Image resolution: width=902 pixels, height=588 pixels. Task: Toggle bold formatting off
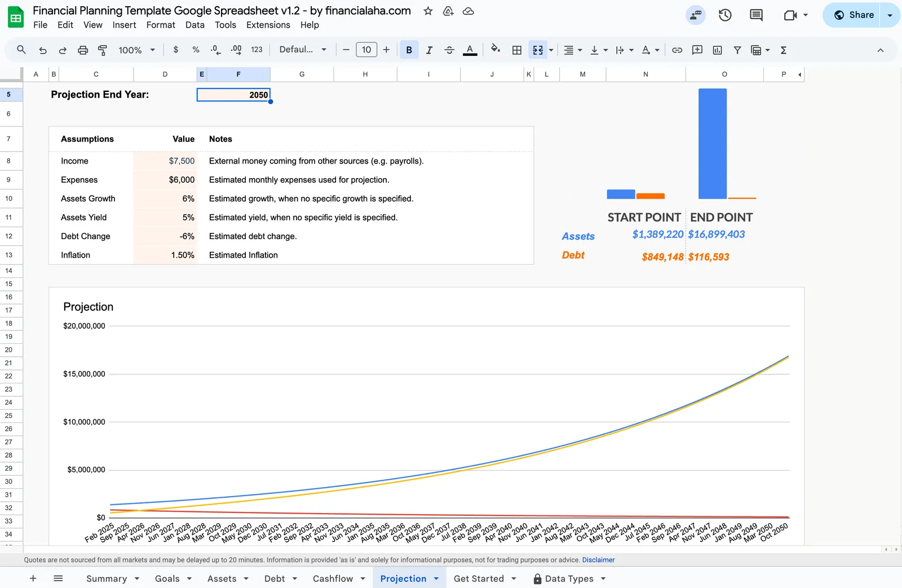(409, 50)
